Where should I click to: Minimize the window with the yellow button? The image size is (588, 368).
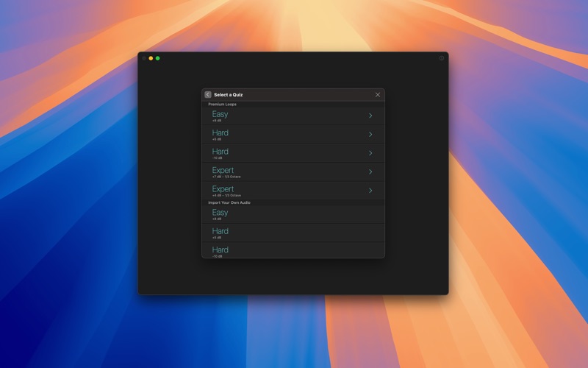[151, 58]
